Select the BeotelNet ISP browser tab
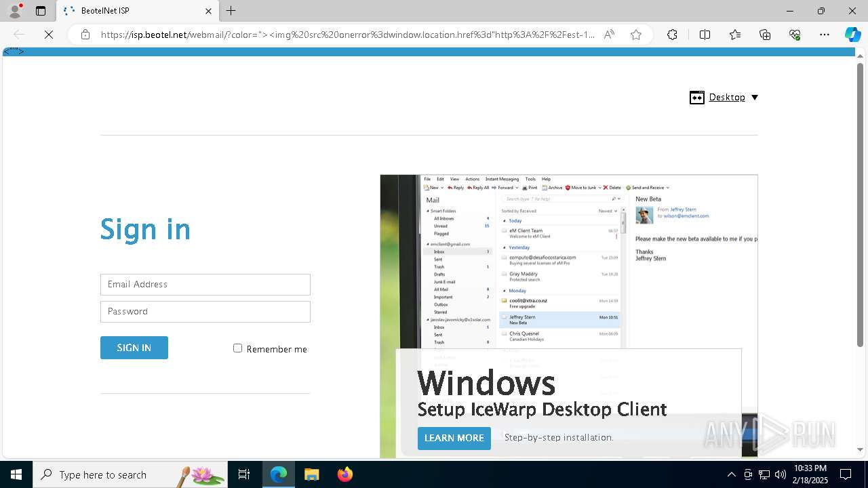The width and height of the screenshot is (868, 488). click(136, 11)
